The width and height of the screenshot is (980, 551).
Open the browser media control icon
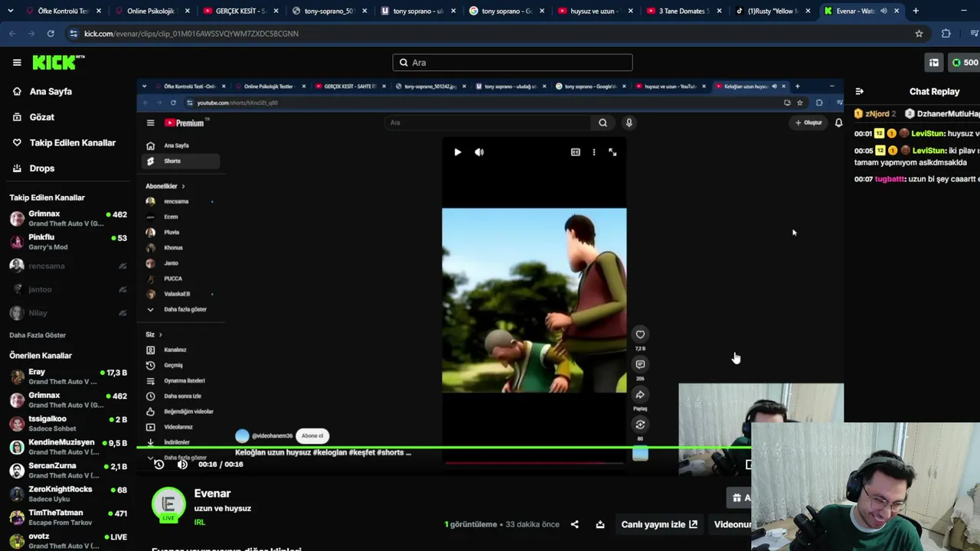pyautogui.click(x=974, y=34)
